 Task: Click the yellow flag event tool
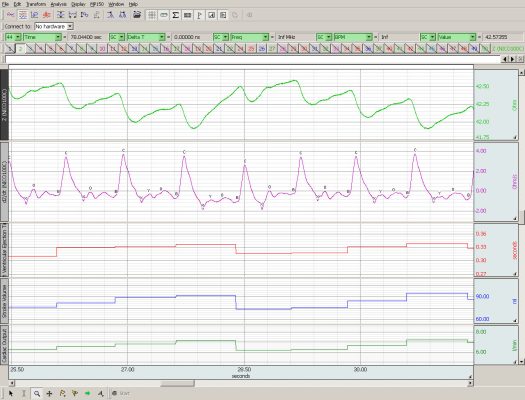tap(62, 393)
